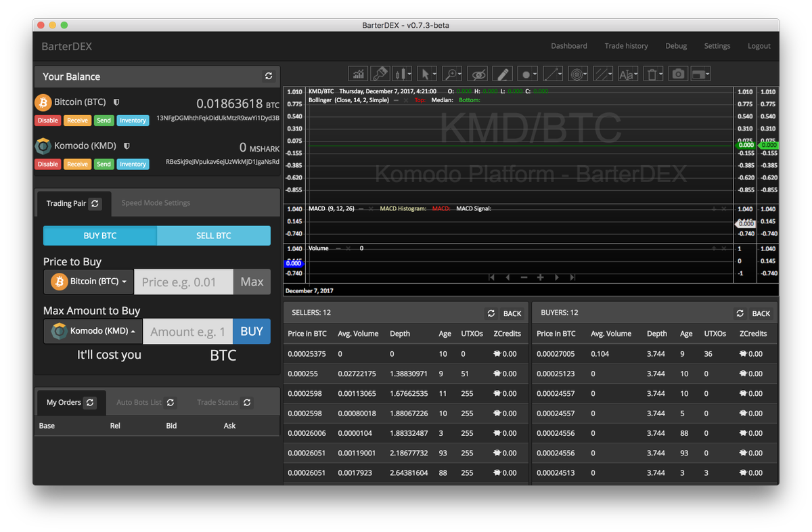Select buyer row priced 0.00027005
The height and width of the screenshot is (532, 812).
655,353
